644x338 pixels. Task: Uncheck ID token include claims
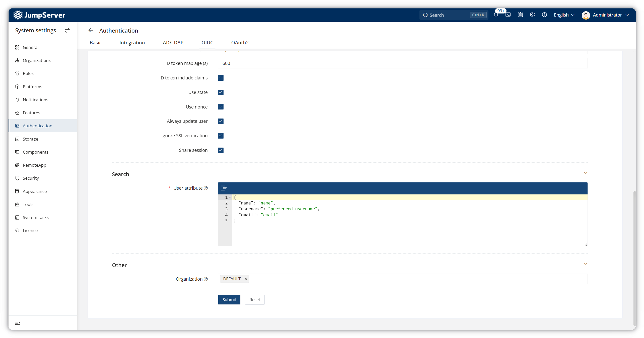(x=221, y=78)
